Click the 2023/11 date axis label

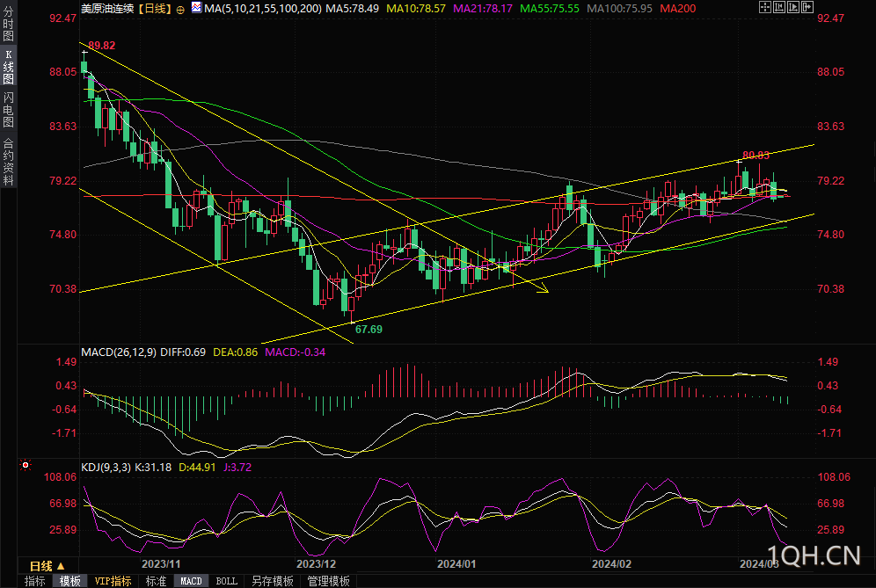(161, 564)
